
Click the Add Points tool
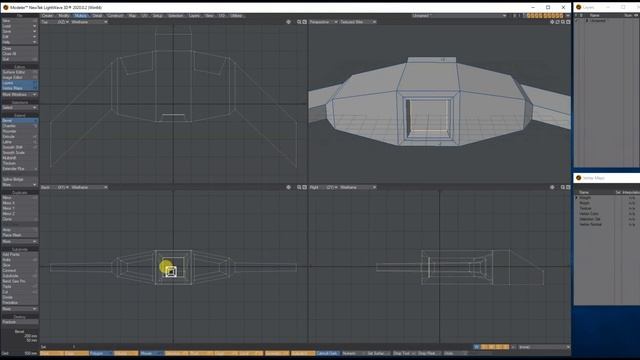19,254
